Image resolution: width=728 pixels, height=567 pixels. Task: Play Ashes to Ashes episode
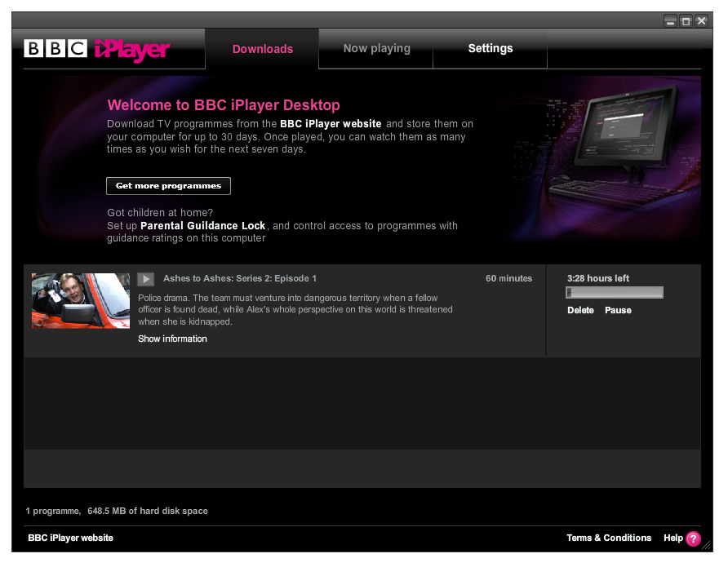pos(146,279)
